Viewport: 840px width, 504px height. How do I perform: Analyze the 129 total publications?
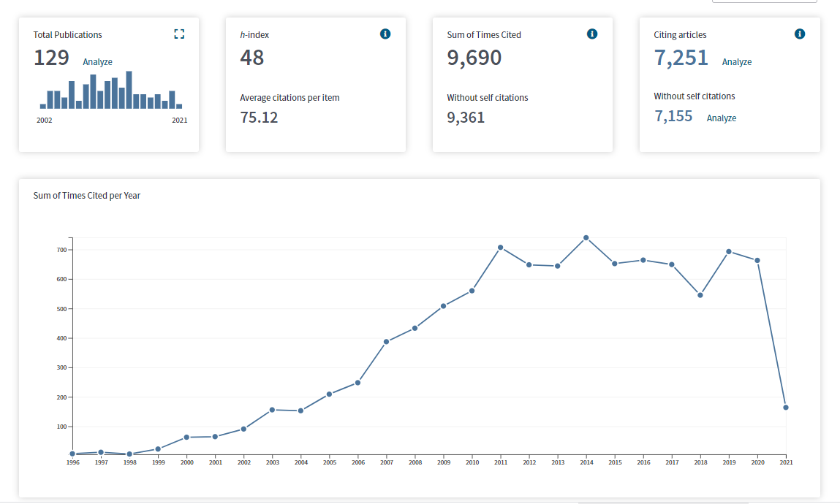[x=97, y=62]
